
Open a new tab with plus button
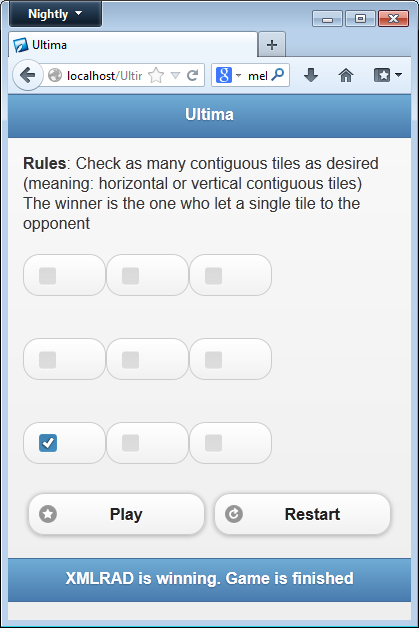pos(272,44)
